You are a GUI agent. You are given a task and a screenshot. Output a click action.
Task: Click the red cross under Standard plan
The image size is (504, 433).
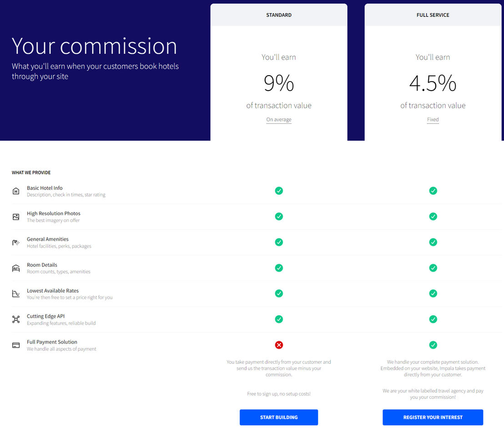[279, 345]
